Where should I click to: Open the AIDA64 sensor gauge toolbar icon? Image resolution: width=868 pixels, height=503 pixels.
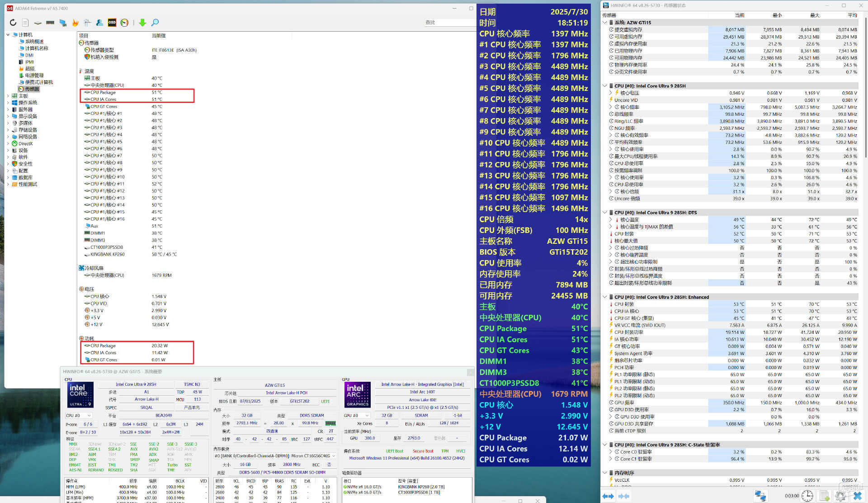[124, 23]
